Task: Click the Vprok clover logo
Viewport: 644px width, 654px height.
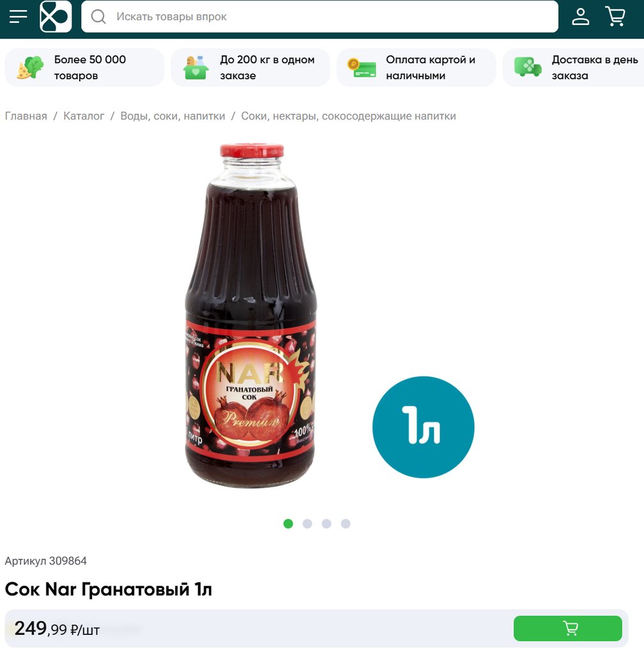Action: (56, 17)
